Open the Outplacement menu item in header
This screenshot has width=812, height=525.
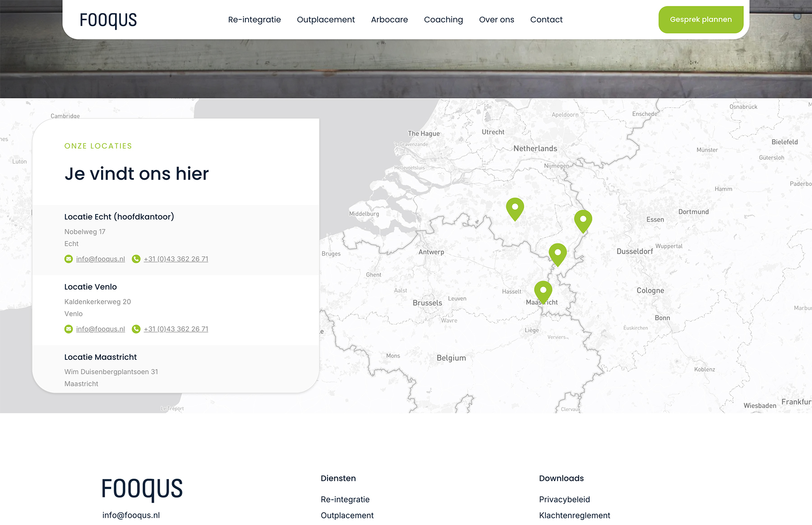tap(326, 19)
